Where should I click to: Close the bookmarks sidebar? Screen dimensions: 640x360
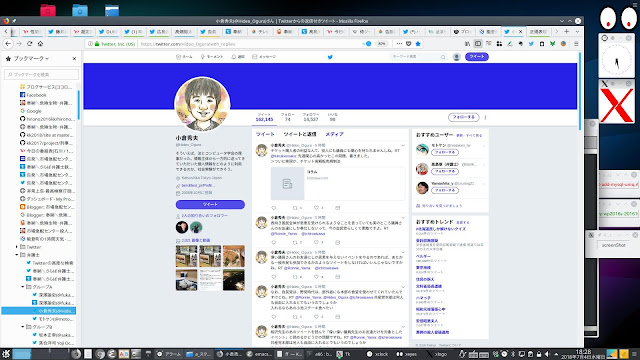pos(74,59)
